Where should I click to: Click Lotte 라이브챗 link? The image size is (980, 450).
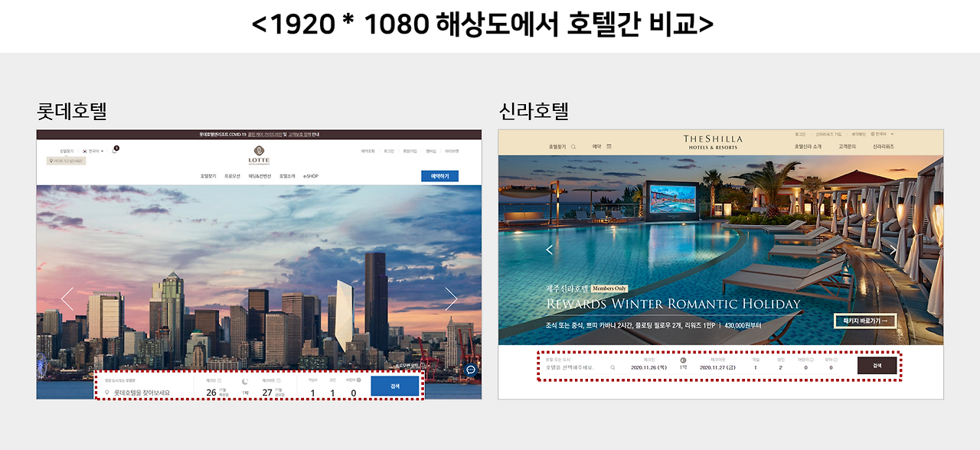pos(452,152)
